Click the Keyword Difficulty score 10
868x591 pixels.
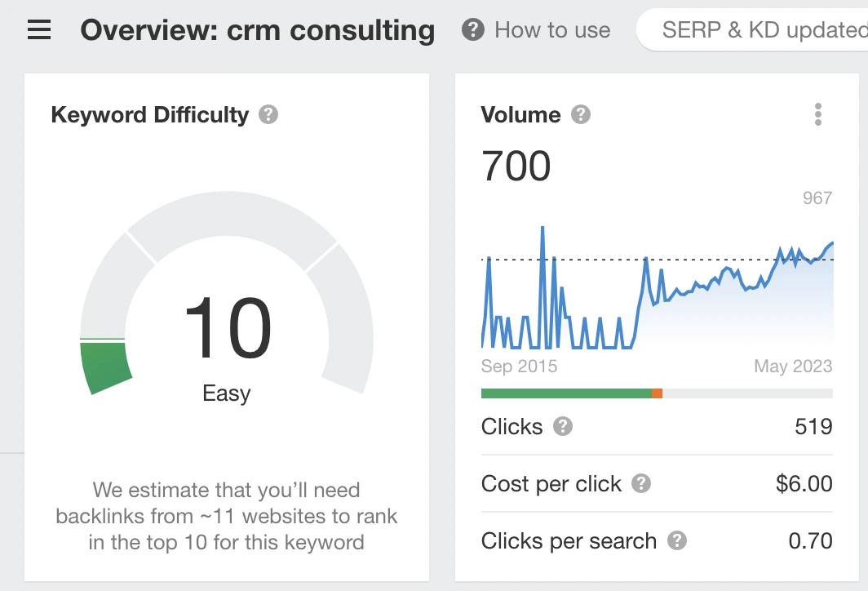[x=227, y=328]
